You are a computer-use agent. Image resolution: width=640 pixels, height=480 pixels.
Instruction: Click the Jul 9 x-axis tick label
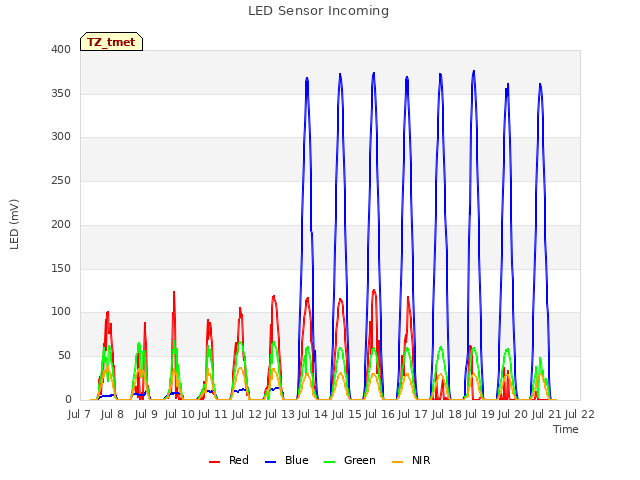coord(146,414)
